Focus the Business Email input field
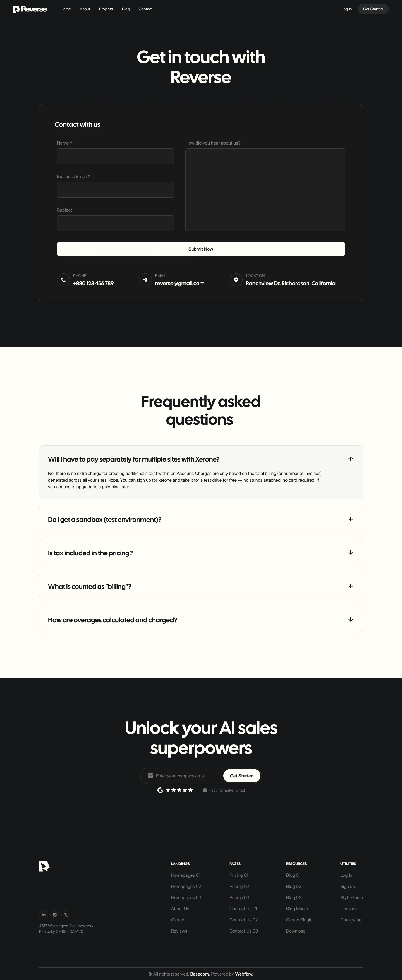The height and width of the screenshot is (980, 402). point(115,190)
